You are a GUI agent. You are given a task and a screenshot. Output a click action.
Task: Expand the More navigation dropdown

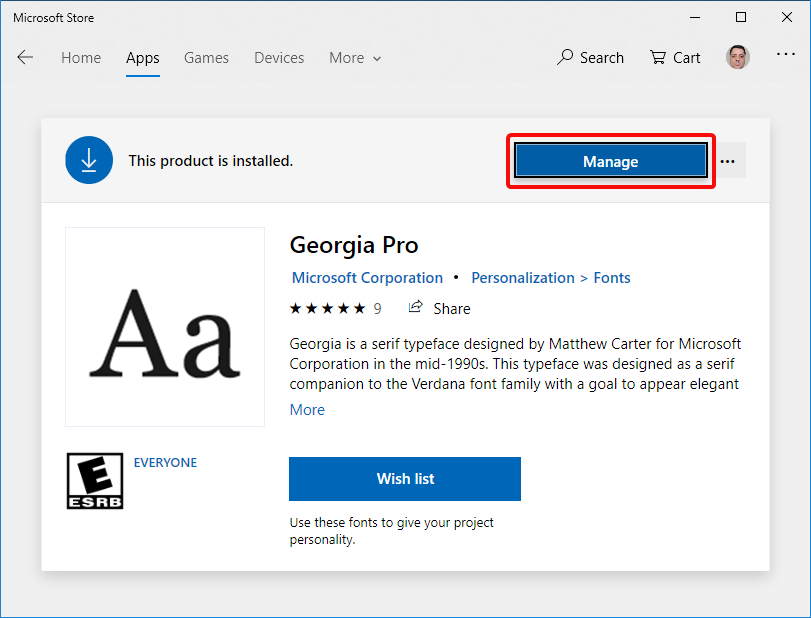[x=355, y=58]
